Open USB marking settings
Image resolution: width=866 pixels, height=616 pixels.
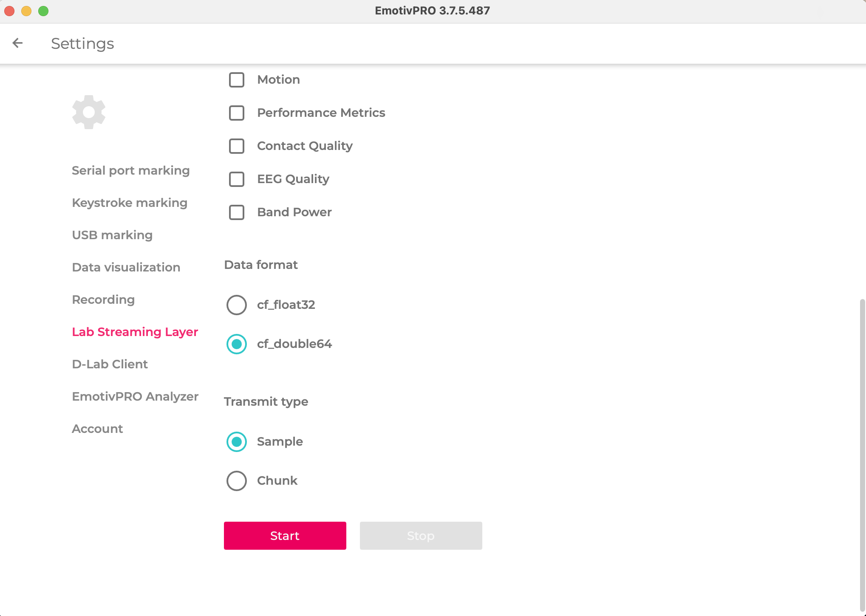pyautogui.click(x=112, y=235)
